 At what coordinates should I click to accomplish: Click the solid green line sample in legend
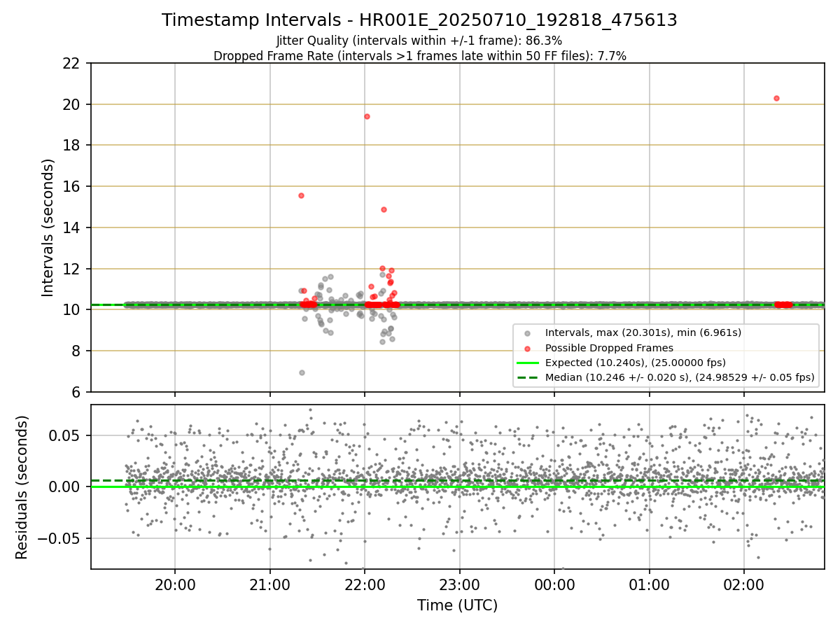click(x=527, y=363)
